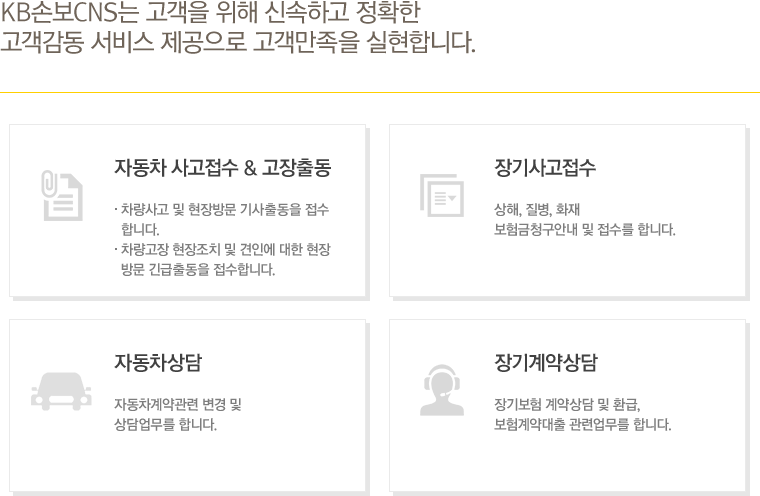Open the 자동차상담 heading
The width and height of the screenshot is (760, 496).
click(x=164, y=362)
